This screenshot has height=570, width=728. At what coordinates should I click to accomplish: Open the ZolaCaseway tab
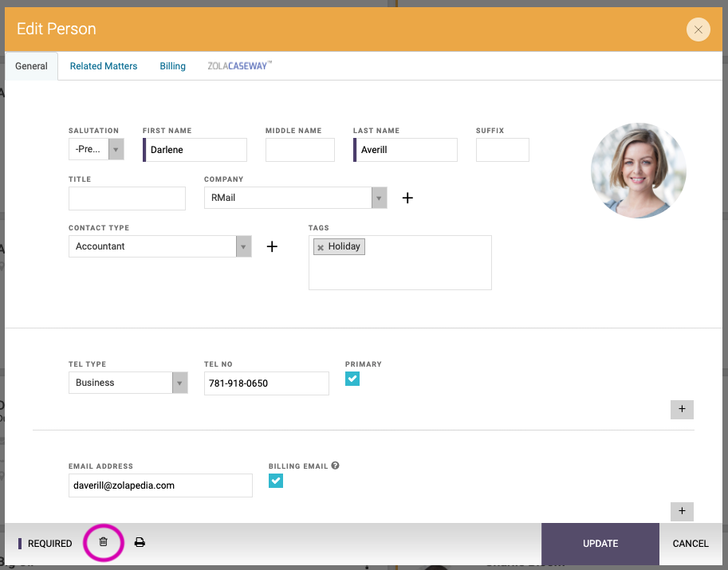(239, 66)
